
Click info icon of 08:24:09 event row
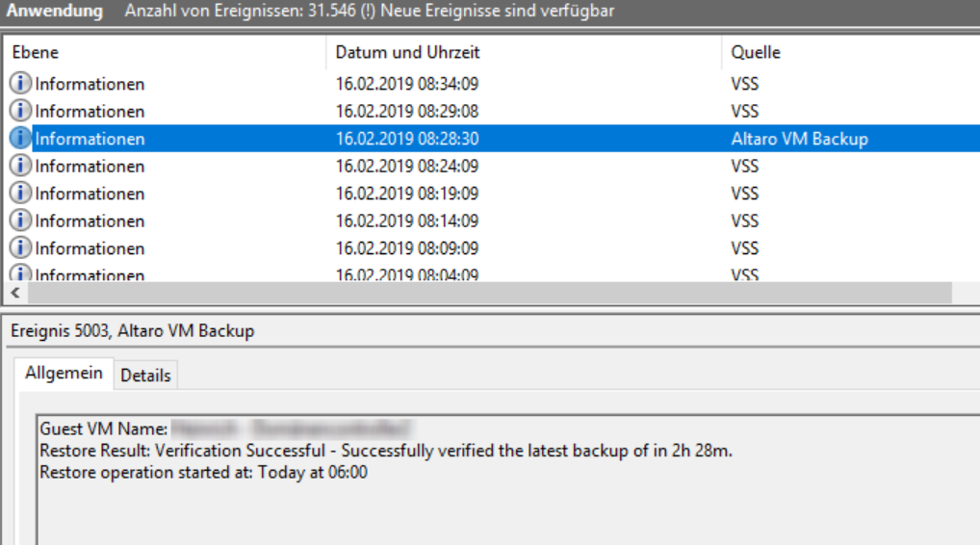[x=20, y=167]
